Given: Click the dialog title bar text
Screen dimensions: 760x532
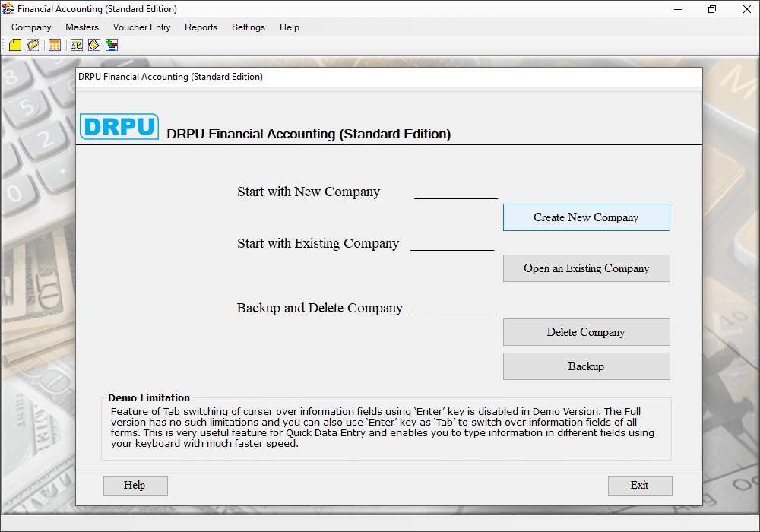Looking at the screenshot, I should [170, 77].
